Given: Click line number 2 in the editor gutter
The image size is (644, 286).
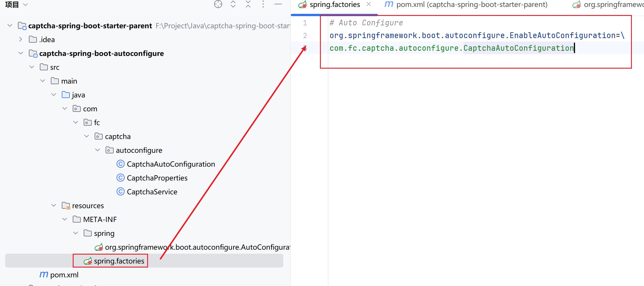Looking at the screenshot, I should pos(305,35).
